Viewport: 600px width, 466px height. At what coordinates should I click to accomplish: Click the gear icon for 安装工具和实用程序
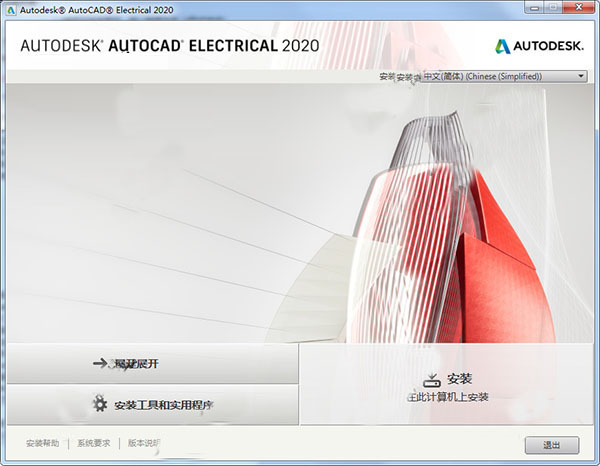[99, 404]
